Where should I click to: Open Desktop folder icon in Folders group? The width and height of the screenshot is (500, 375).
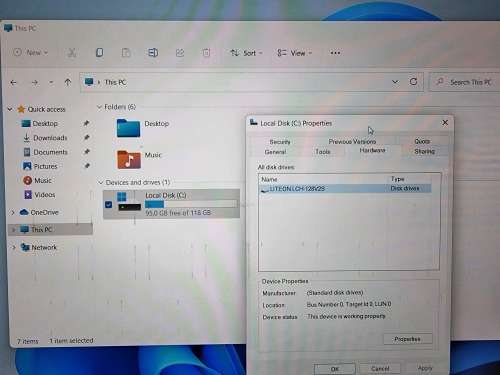pos(128,128)
